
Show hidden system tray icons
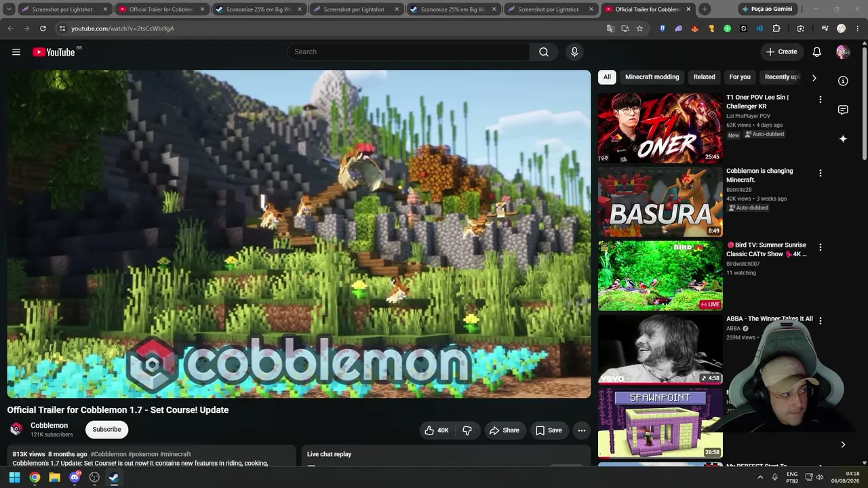click(x=760, y=477)
